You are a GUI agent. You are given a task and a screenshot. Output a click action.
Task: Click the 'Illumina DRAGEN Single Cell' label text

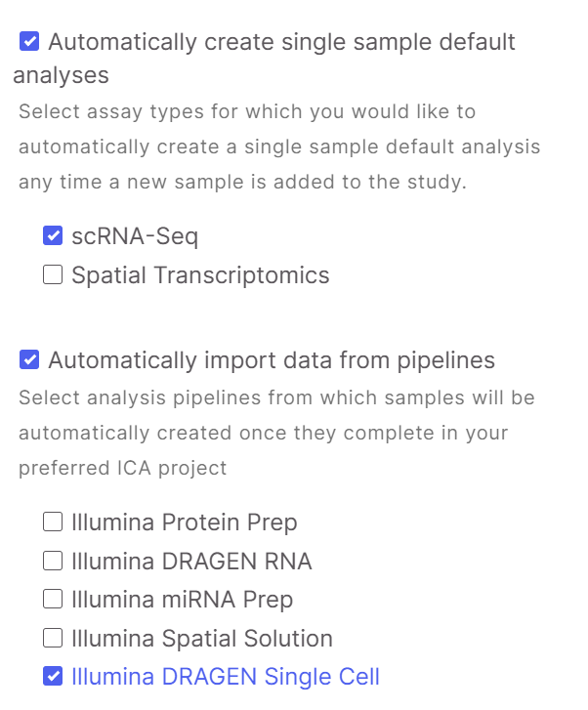225,677
